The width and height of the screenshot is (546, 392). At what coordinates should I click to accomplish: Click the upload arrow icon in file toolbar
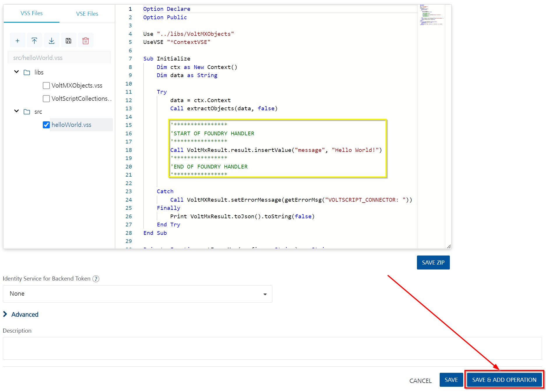[34, 41]
